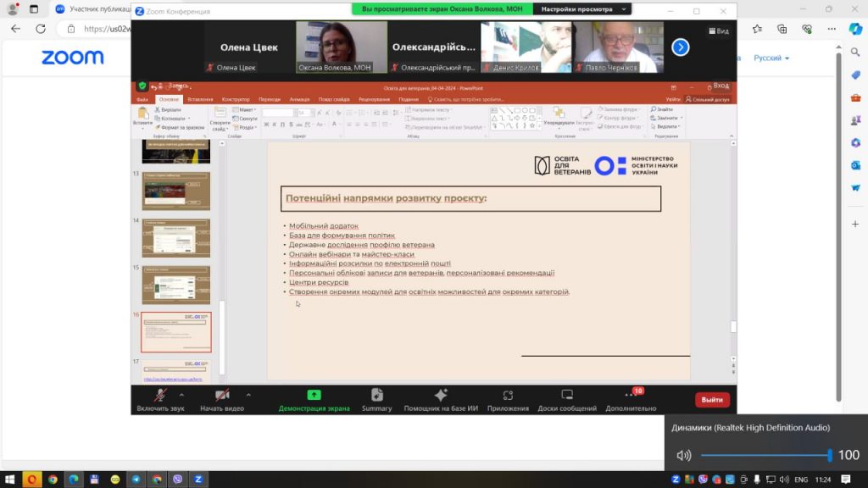Image resolution: width=868 pixels, height=488 pixels.
Task: Click the speaker mute icon in volume popup
Action: (x=683, y=455)
